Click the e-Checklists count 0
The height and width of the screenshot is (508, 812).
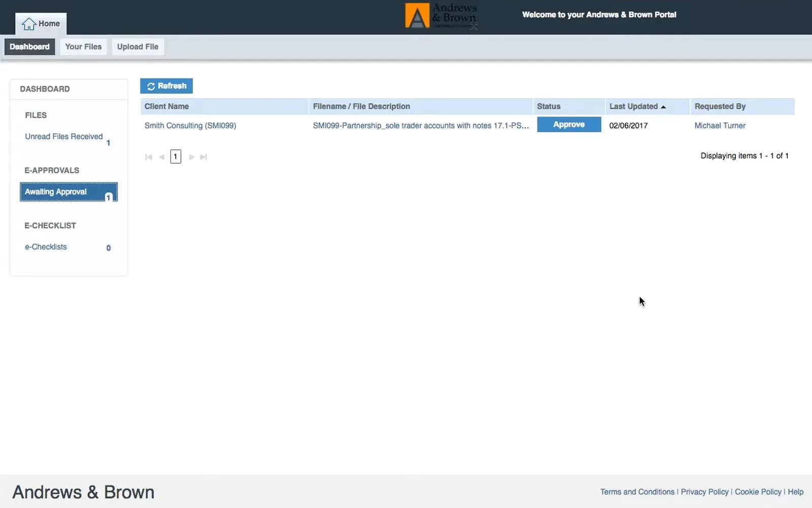109,248
